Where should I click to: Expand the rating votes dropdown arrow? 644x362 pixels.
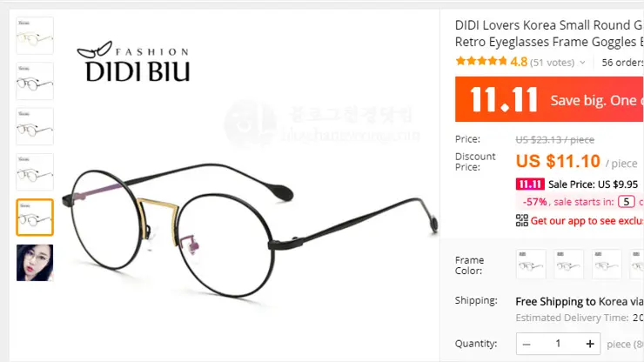[582, 63]
